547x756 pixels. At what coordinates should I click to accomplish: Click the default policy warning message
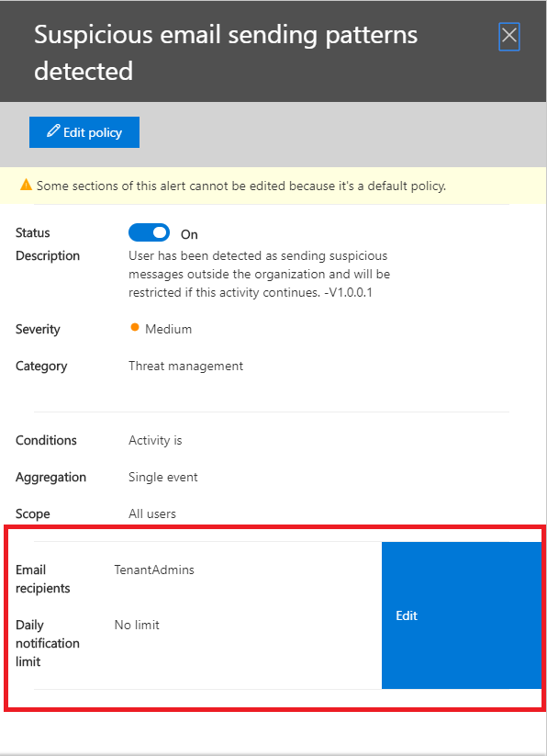pyautogui.click(x=241, y=186)
